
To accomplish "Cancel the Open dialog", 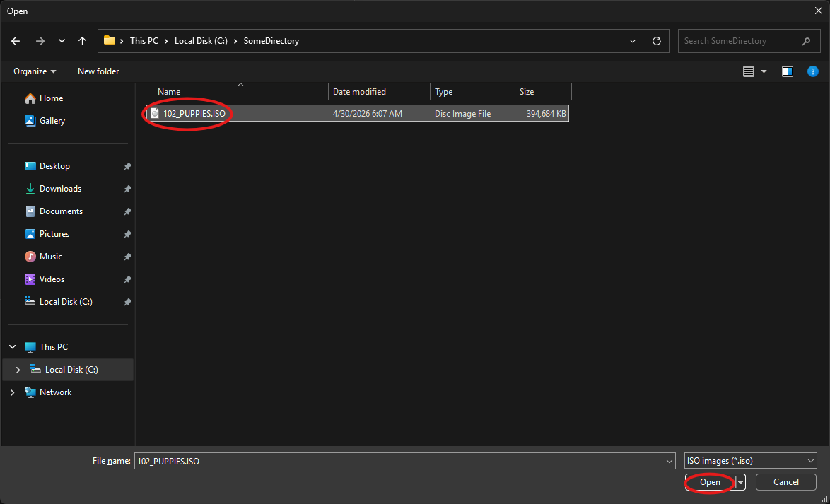I will click(x=786, y=482).
